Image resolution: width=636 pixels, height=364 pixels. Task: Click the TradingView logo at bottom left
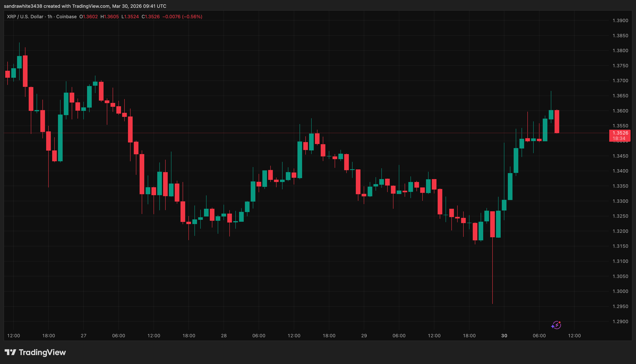click(35, 353)
